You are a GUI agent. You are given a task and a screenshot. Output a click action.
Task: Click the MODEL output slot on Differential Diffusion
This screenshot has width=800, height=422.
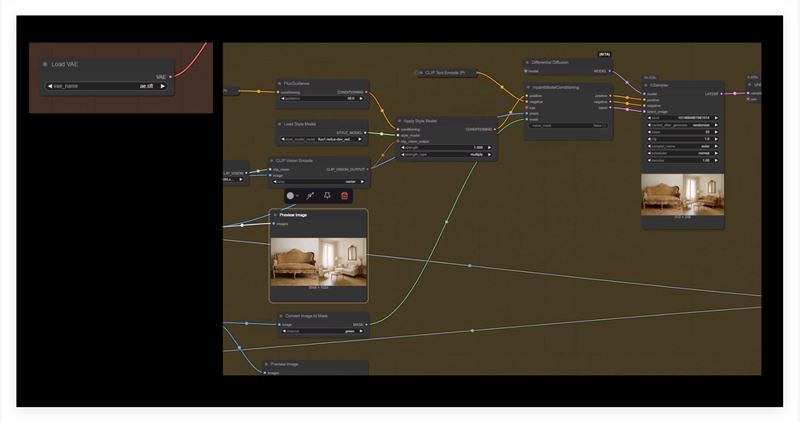pyautogui.click(x=610, y=71)
